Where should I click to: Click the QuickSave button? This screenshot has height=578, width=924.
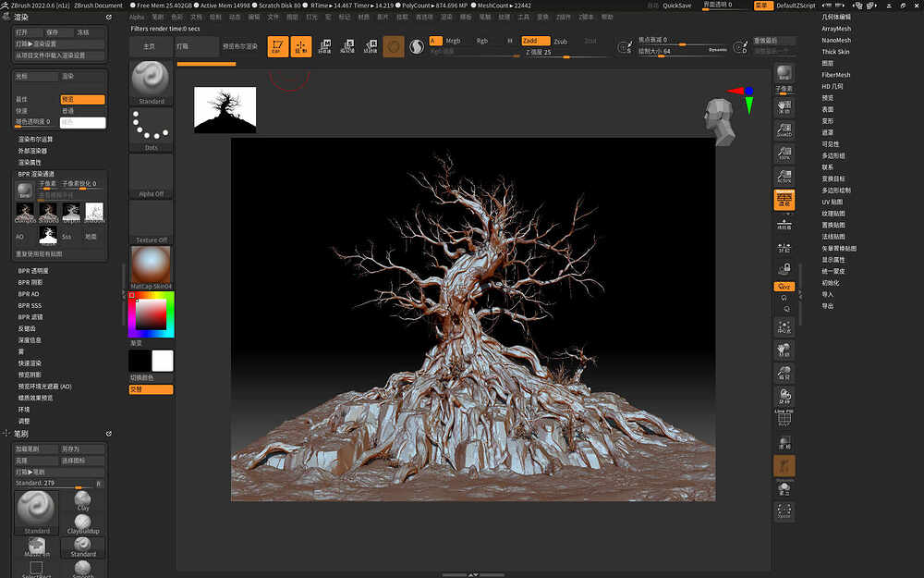click(677, 6)
